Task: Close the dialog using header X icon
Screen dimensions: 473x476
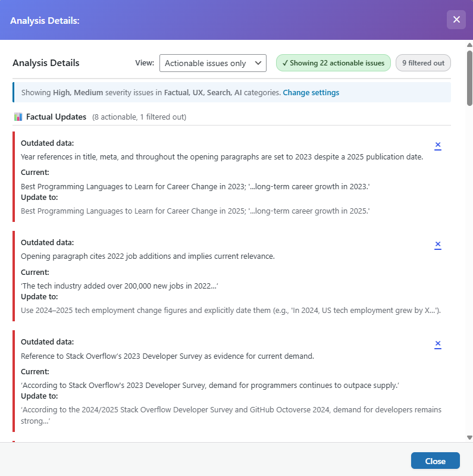Action: [456, 20]
